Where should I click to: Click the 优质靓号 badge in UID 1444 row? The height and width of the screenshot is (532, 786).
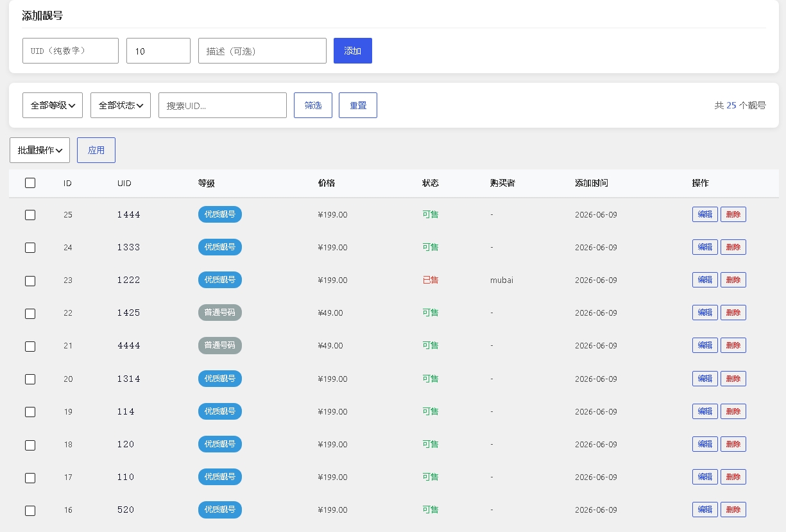tap(220, 214)
